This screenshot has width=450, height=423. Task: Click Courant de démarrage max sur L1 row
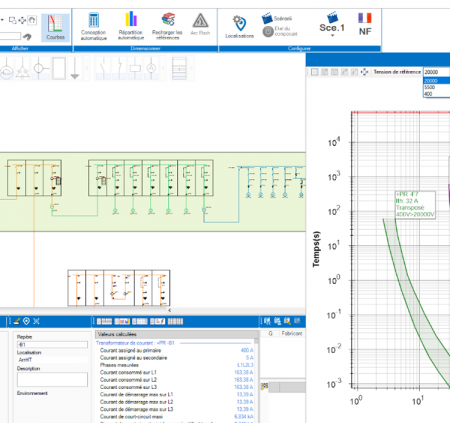pyautogui.click(x=176, y=395)
